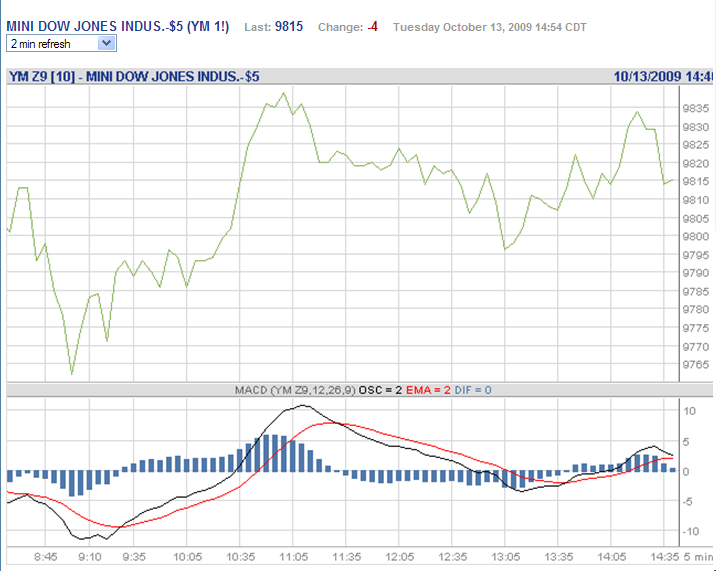Click the 9785 price axis label
This screenshot has width=716, height=571.
coord(696,291)
